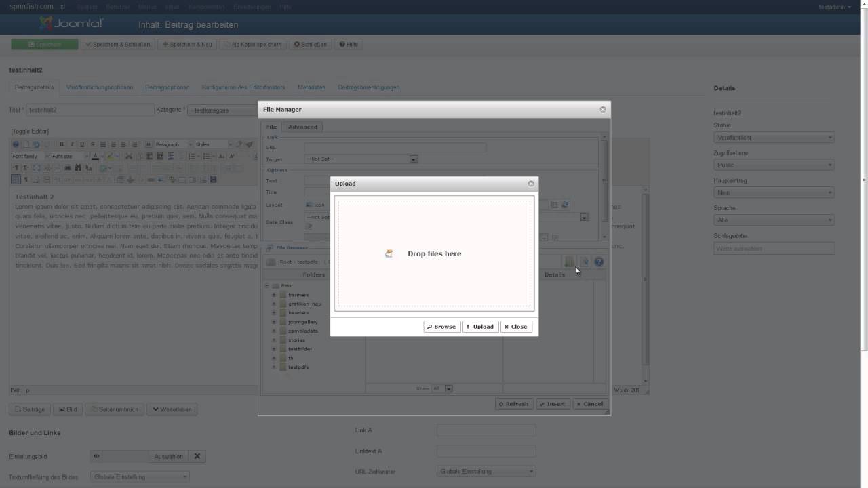Click the Speichern & Schließen button
Screen dimensions: 868x488
click(x=118, y=45)
